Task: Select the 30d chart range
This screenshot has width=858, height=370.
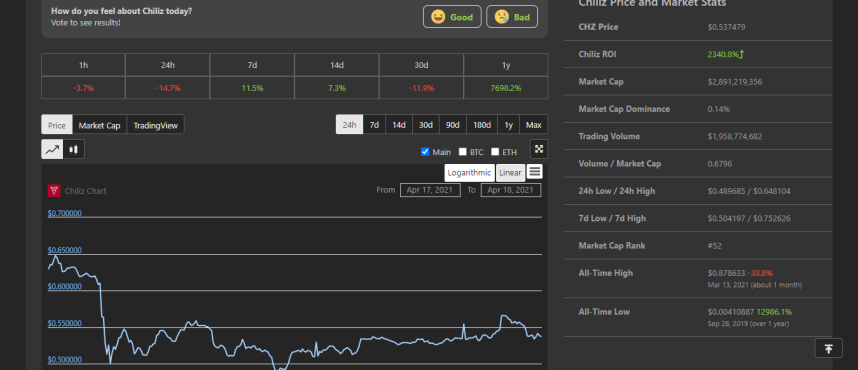Action: click(x=426, y=125)
